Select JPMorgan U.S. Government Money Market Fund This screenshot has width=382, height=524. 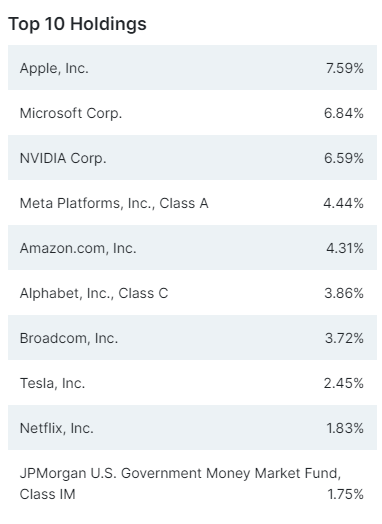pos(180,484)
